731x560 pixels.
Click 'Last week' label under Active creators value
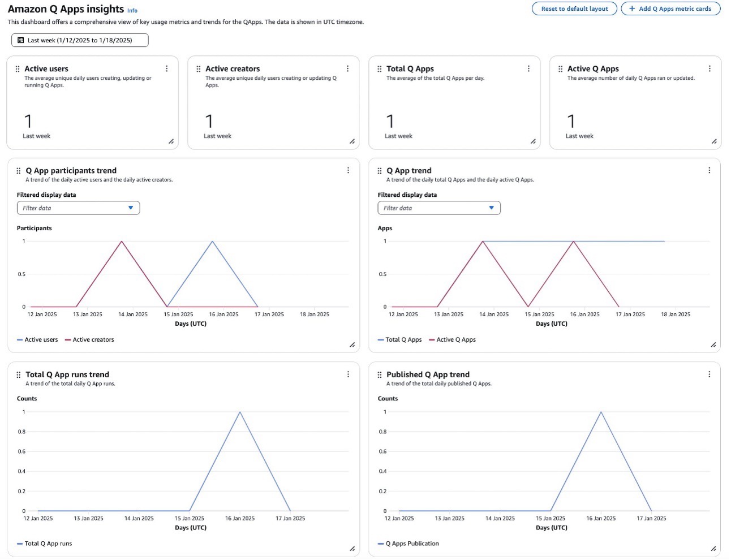tap(217, 136)
